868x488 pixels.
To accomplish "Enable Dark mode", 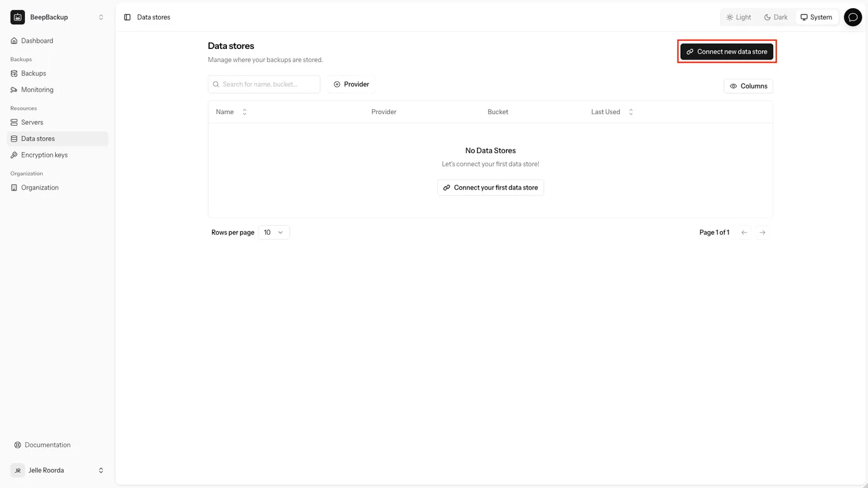I will point(775,17).
